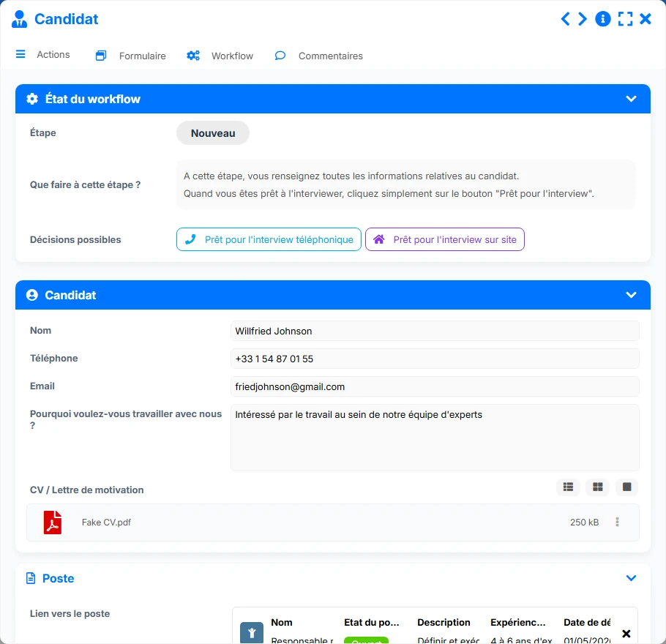Click the phone icon on telephone interview button

(190, 239)
